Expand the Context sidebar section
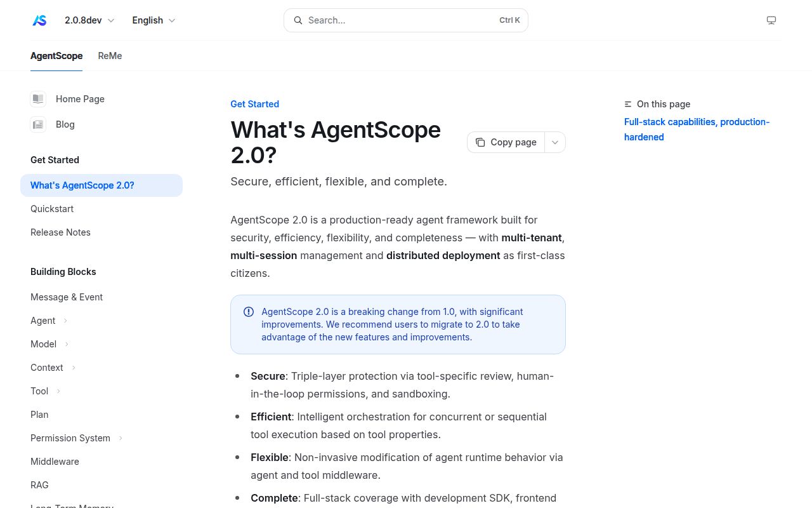The width and height of the screenshot is (812, 508). (74, 368)
